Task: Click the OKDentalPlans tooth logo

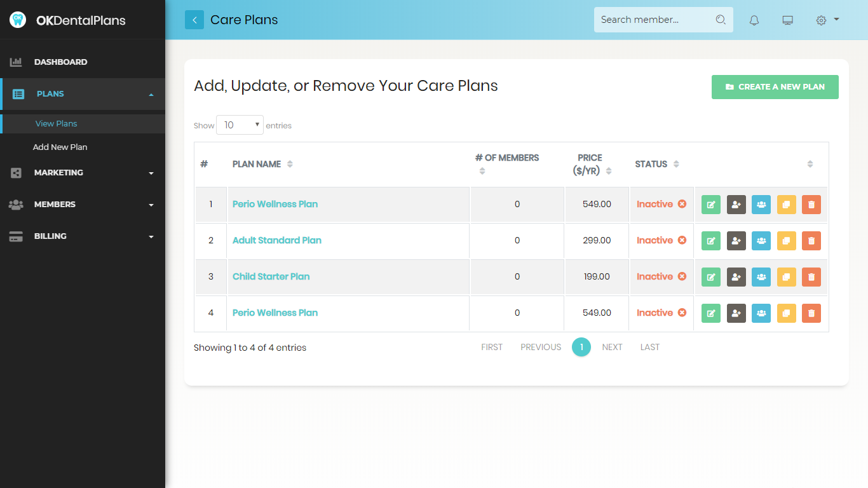Action: (x=18, y=20)
